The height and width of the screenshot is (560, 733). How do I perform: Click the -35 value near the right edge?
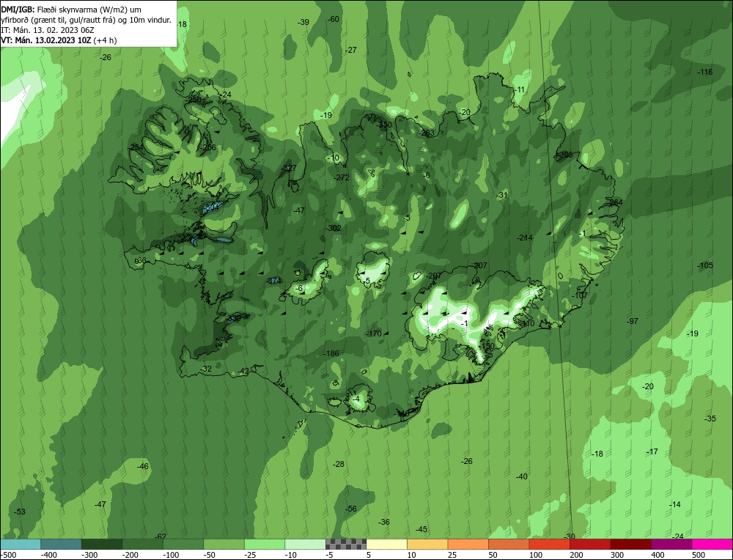(710, 419)
